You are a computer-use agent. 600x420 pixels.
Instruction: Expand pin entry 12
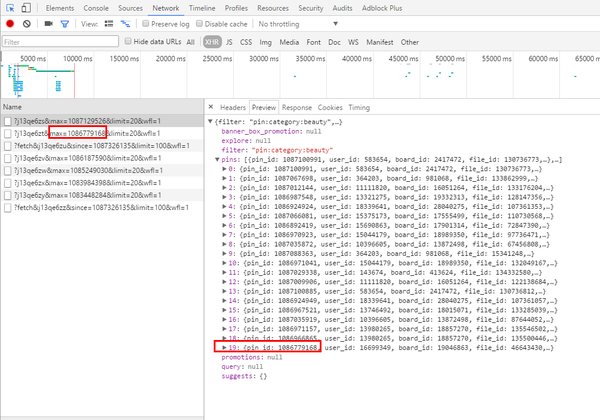click(x=224, y=282)
